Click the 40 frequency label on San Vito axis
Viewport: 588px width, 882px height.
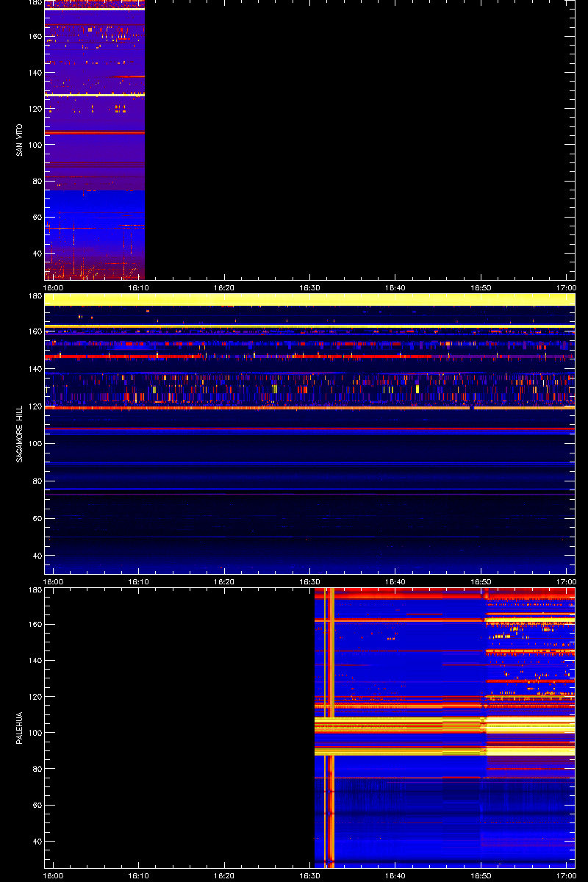(36, 253)
